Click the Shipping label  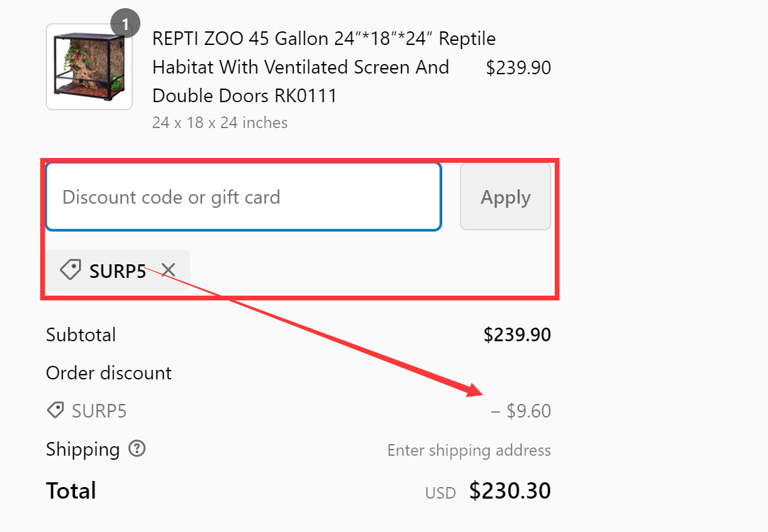82,449
